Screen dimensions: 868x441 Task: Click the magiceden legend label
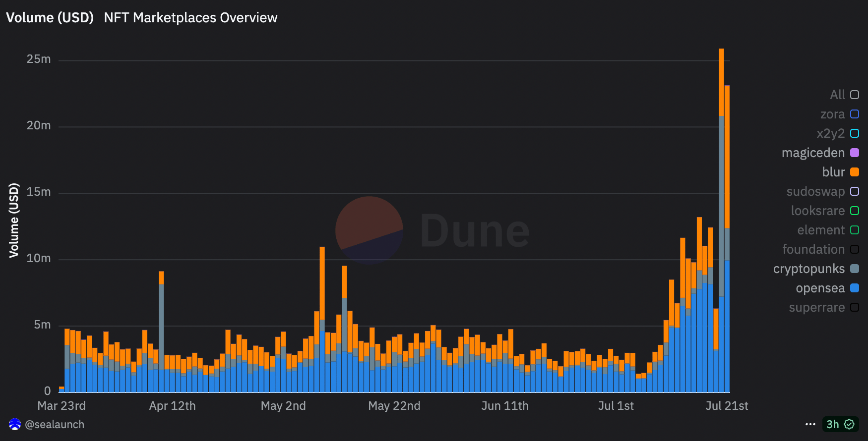(813, 153)
